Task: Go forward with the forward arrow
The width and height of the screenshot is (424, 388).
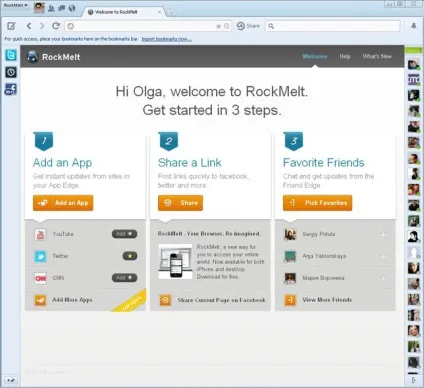Action: click(x=42, y=26)
